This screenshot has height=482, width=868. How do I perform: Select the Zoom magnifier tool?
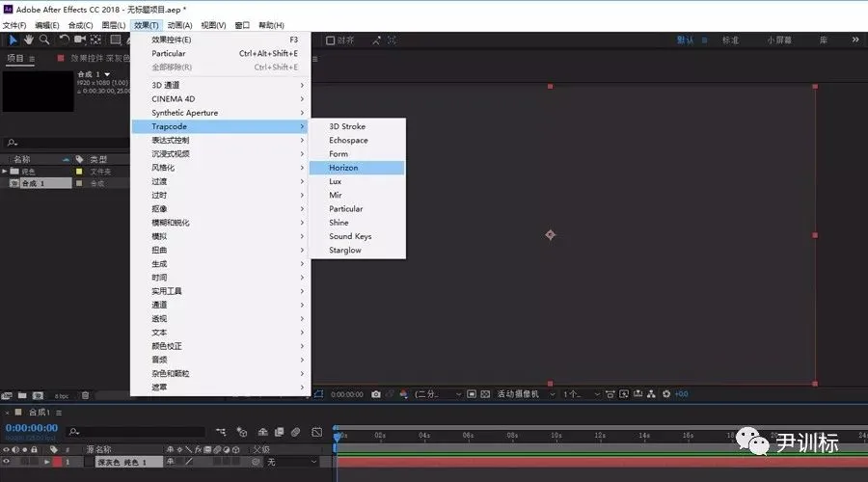44,40
